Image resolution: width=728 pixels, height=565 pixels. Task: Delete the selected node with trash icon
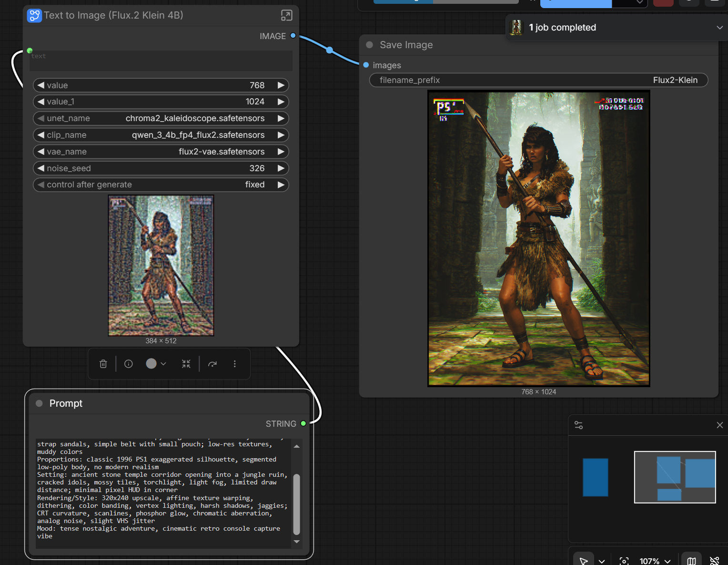[x=103, y=364]
